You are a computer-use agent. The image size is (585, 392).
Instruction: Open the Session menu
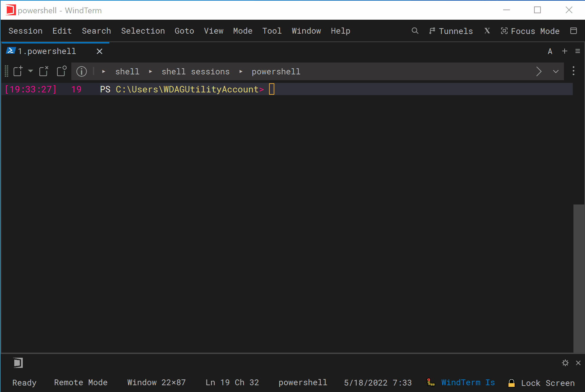[x=25, y=31]
